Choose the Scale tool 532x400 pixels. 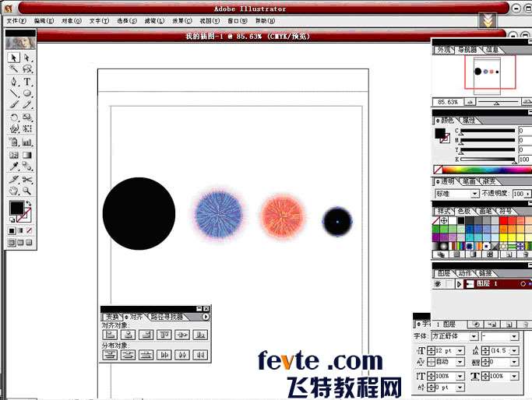pos(27,118)
